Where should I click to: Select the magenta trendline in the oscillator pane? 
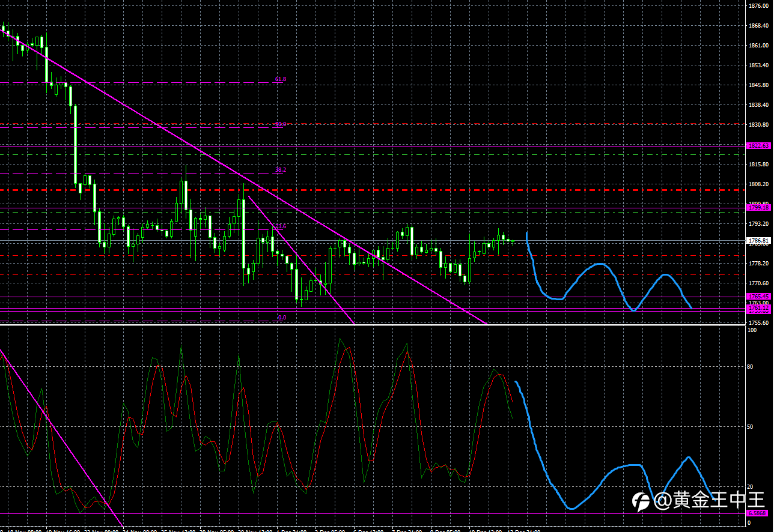click(x=60, y=437)
